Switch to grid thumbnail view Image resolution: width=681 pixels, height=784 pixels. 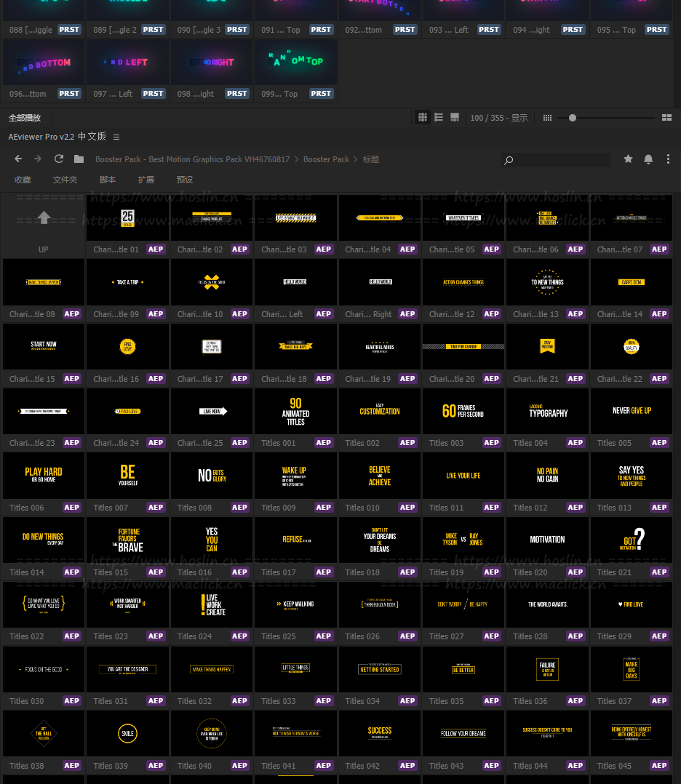(423, 118)
